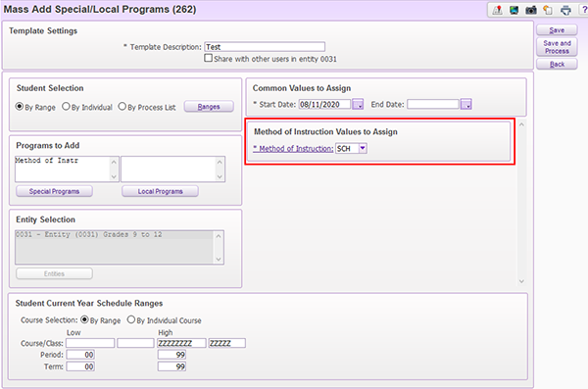This screenshot has width=588, height=389.
Task: Click the Start Date field
Action: 324,104
